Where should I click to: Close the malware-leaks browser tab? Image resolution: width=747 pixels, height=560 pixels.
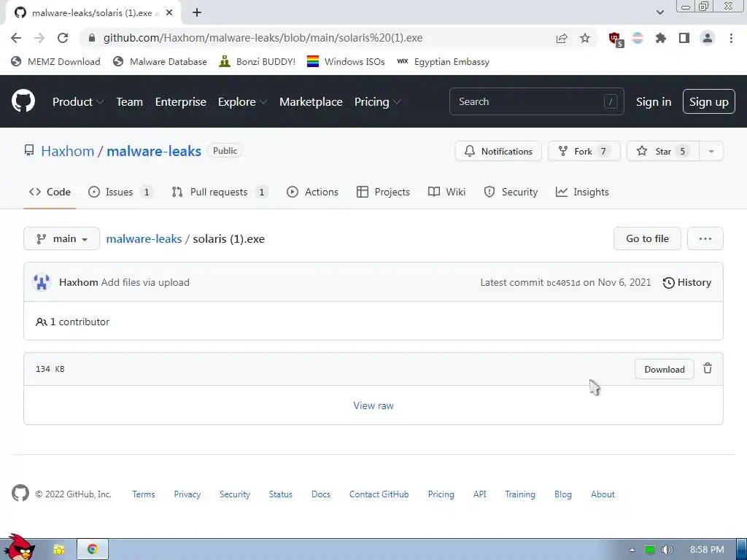(169, 13)
